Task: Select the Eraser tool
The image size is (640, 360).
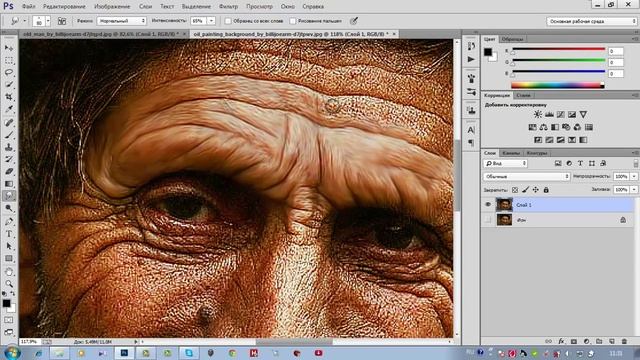Action: [9, 171]
